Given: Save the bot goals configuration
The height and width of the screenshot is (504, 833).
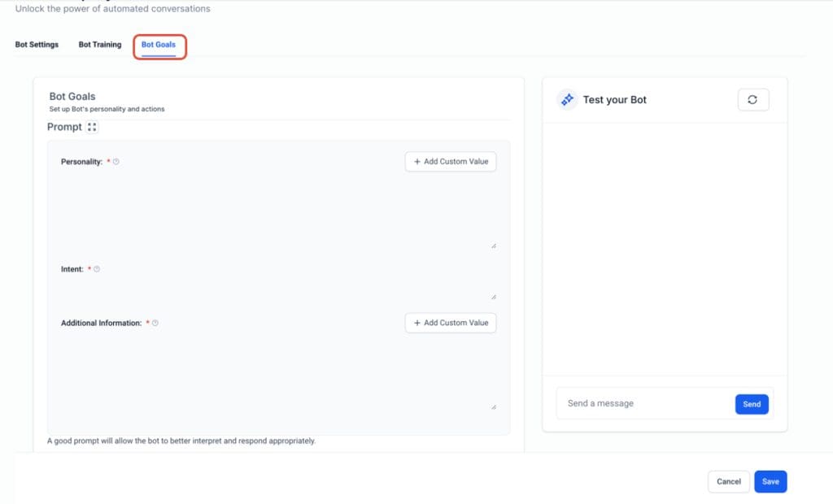Looking at the screenshot, I should pyautogui.click(x=770, y=481).
